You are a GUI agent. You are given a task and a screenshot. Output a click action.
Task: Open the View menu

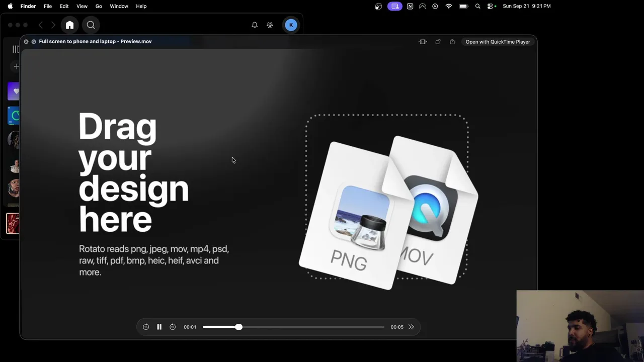[x=82, y=6]
